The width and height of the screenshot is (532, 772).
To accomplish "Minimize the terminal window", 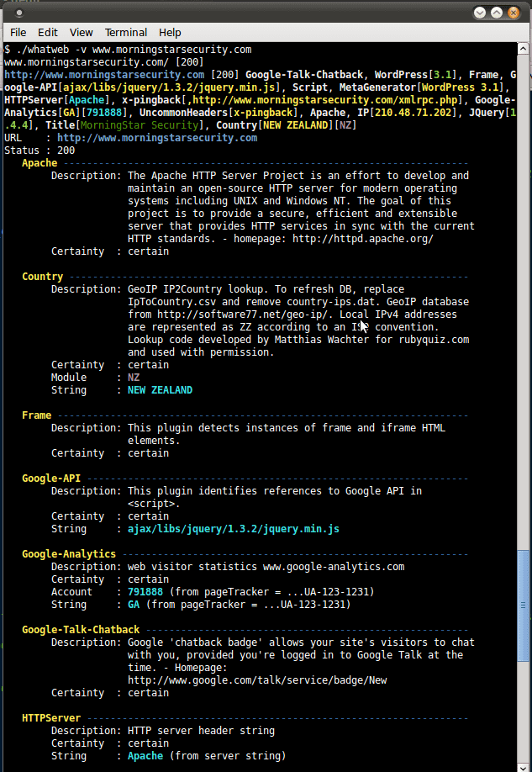I will click(x=480, y=13).
